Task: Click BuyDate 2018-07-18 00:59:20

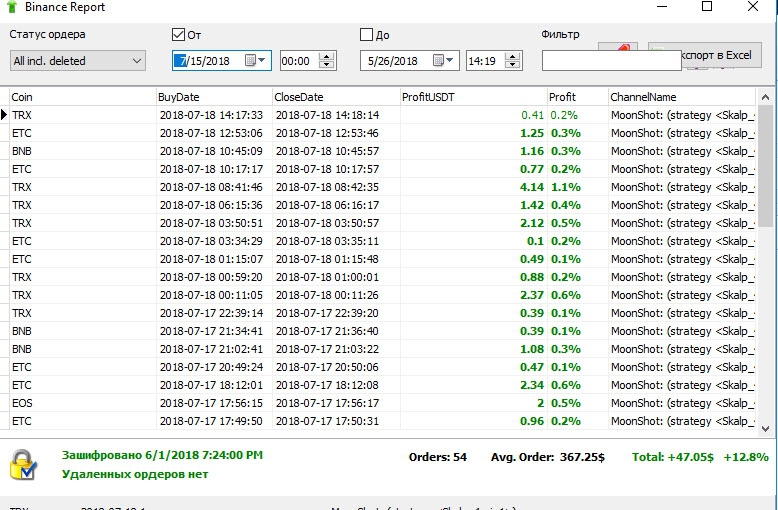Action: 211,277
